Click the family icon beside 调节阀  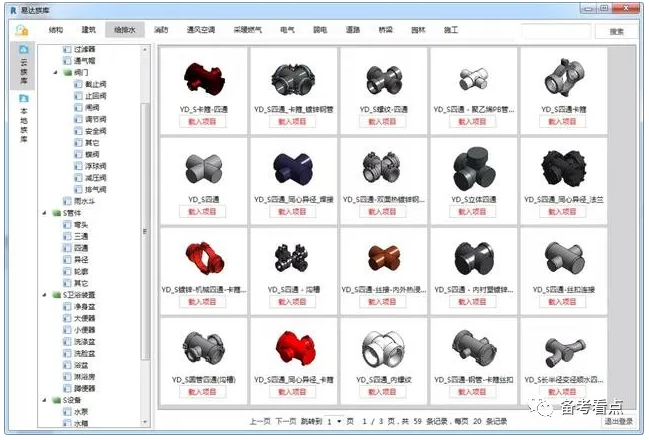coord(78,119)
